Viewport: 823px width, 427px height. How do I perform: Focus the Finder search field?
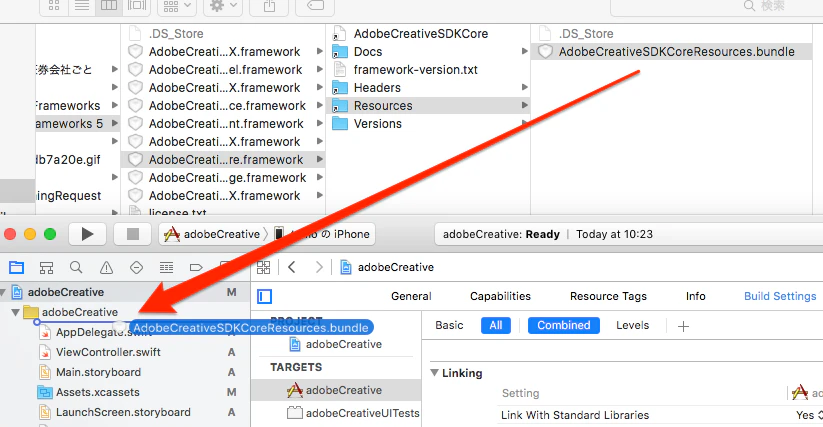pyautogui.click(x=716, y=6)
